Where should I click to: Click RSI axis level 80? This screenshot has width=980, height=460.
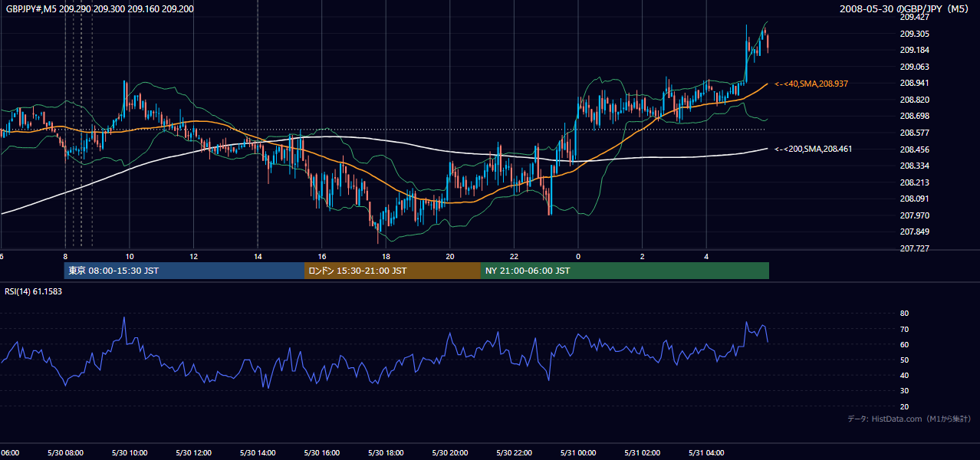(x=905, y=314)
